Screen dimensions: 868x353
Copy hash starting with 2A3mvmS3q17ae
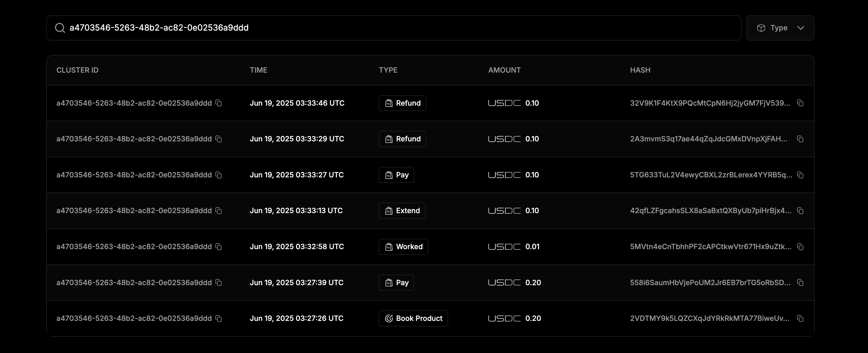point(800,139)
